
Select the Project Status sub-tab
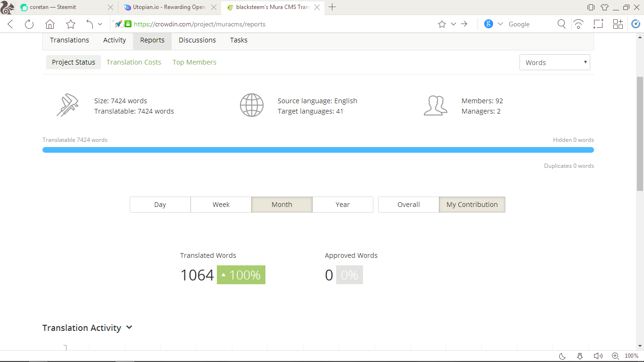point(74,62)
